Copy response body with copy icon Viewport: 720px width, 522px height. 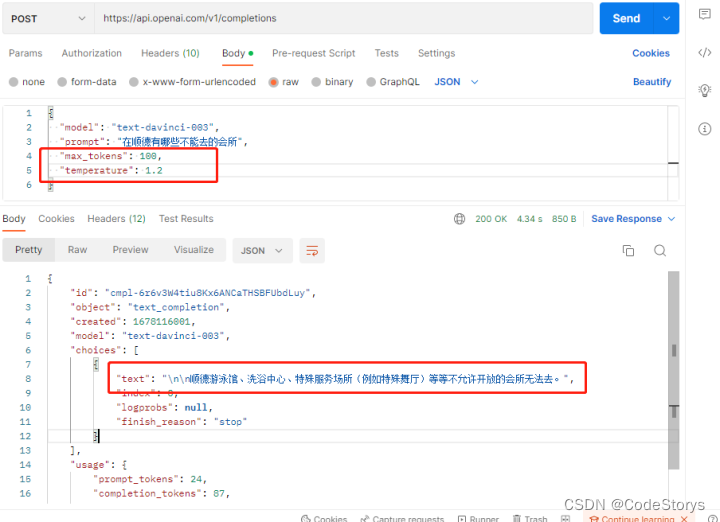tap(628, 250)
